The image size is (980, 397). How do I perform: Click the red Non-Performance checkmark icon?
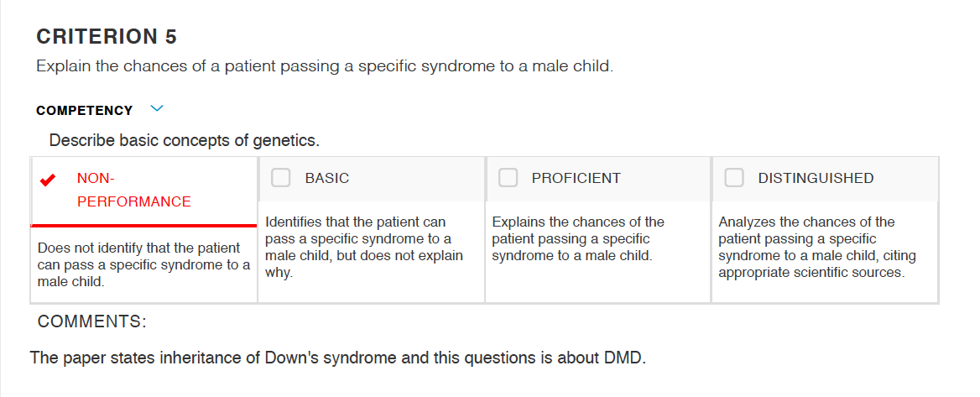click(x=47, y=180)
